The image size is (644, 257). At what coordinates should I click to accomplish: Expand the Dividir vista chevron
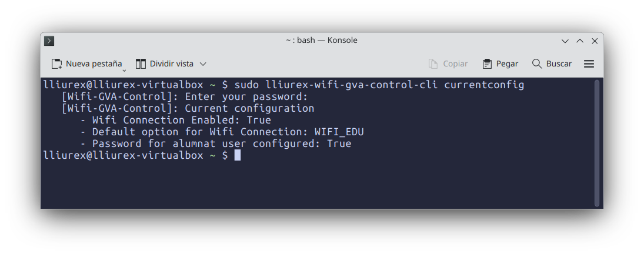point(203,64)
